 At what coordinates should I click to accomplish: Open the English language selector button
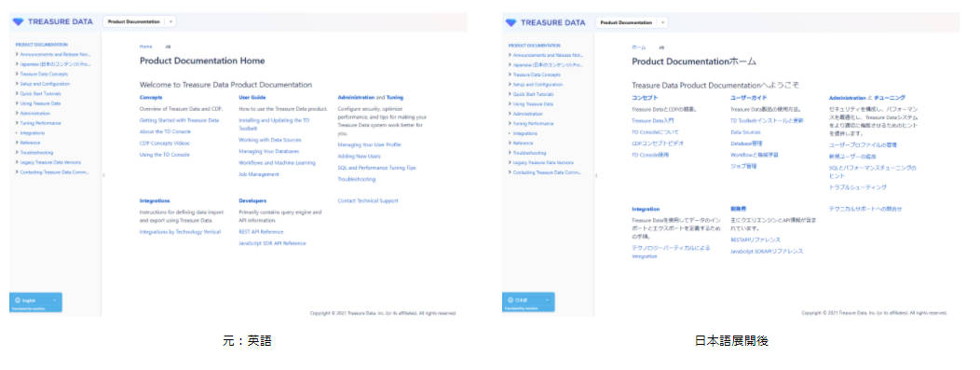35,302
